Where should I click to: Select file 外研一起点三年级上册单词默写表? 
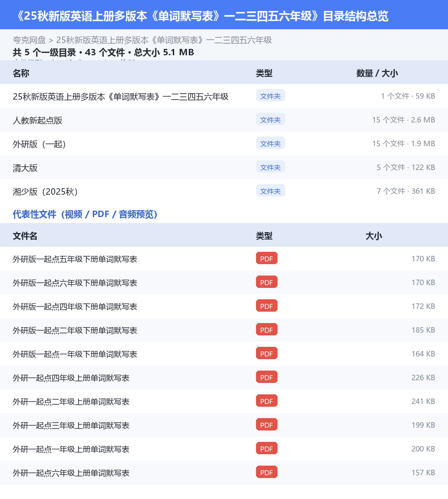pos(224,425)
